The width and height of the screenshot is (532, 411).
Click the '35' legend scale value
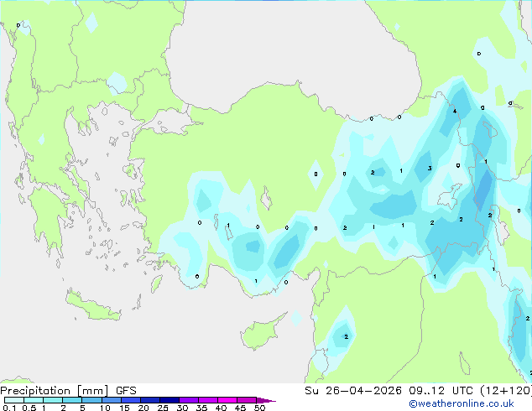click(201, 408)
